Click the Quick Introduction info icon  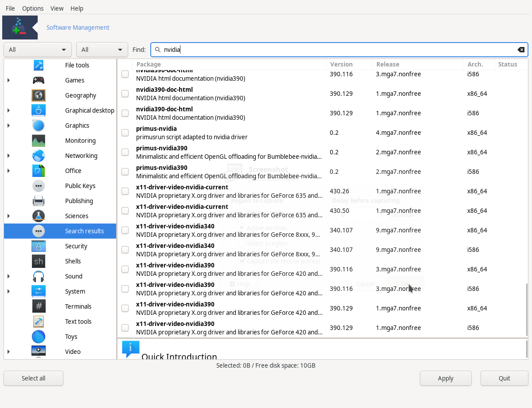pos(130,349)
